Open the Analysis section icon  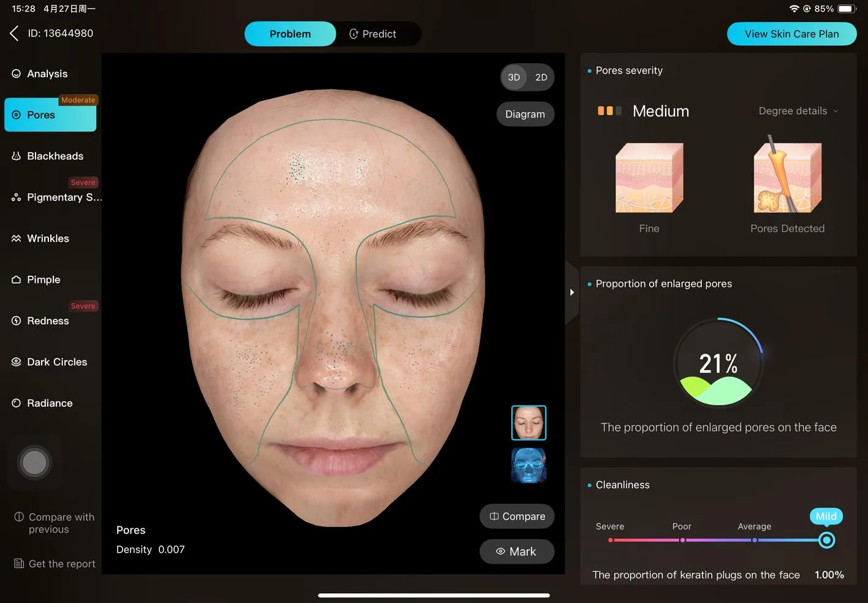pos(17,74)
